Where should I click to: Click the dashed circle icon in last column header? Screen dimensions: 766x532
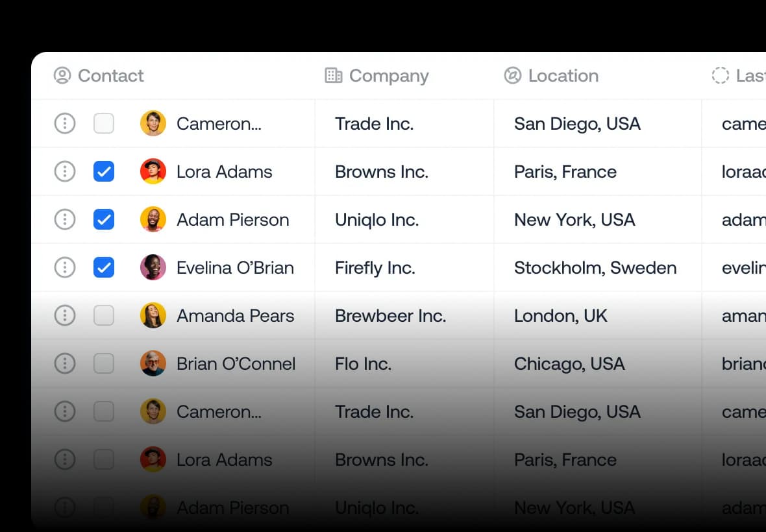[x=720, y=76]
